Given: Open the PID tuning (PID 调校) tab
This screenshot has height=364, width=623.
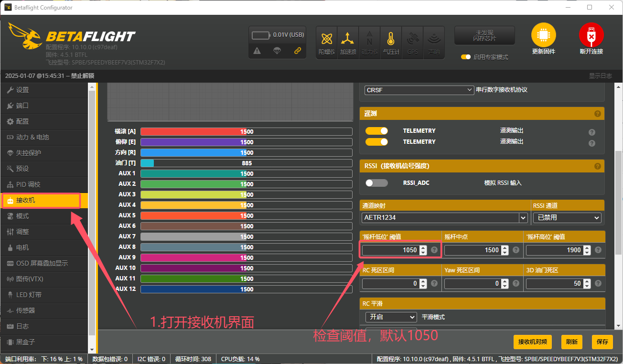Looking at the screenshot, I should [x=44, y=184].
